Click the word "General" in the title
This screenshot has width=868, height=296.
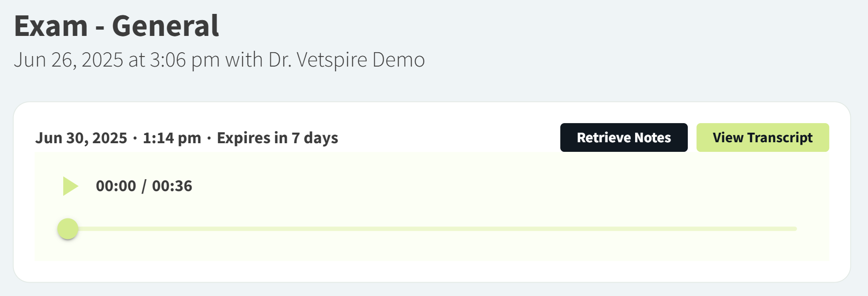pyautogui.click(x=165, y=26)
